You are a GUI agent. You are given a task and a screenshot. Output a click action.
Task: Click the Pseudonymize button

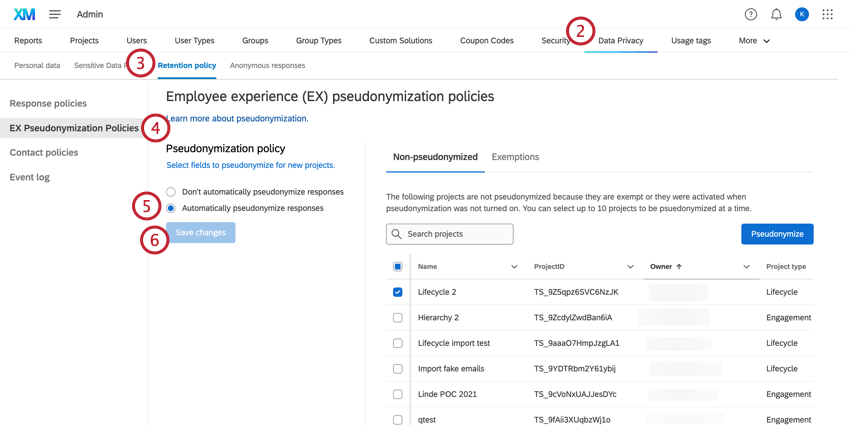pos(777,234)
